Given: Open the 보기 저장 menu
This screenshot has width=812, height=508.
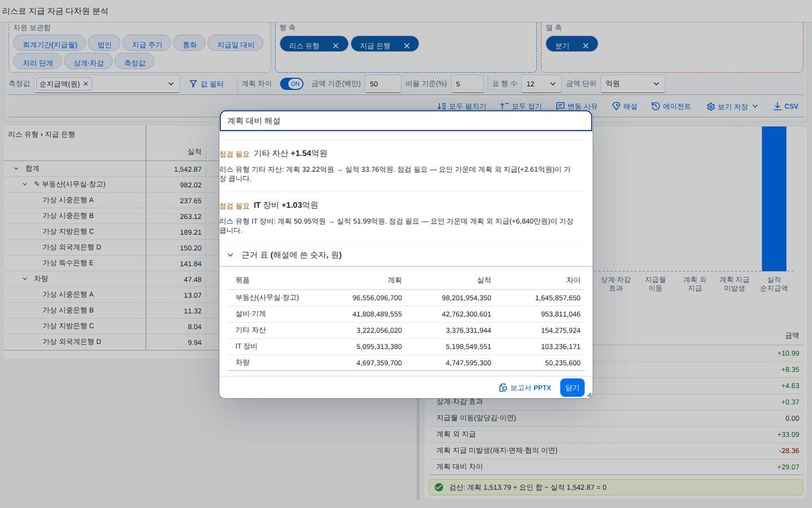Looking at the screenshot, I should click(732, 106).
